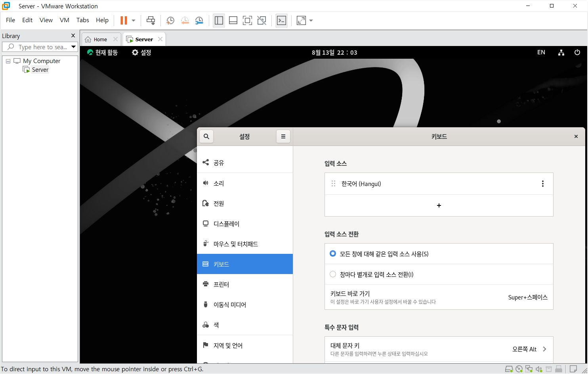Screen dimensions: 588x374
Task: Click the stretch guest display icon
Action: point(301,20)
